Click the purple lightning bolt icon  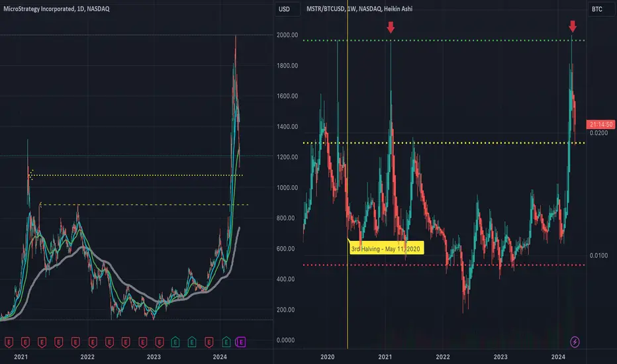[x=575, y=341]
